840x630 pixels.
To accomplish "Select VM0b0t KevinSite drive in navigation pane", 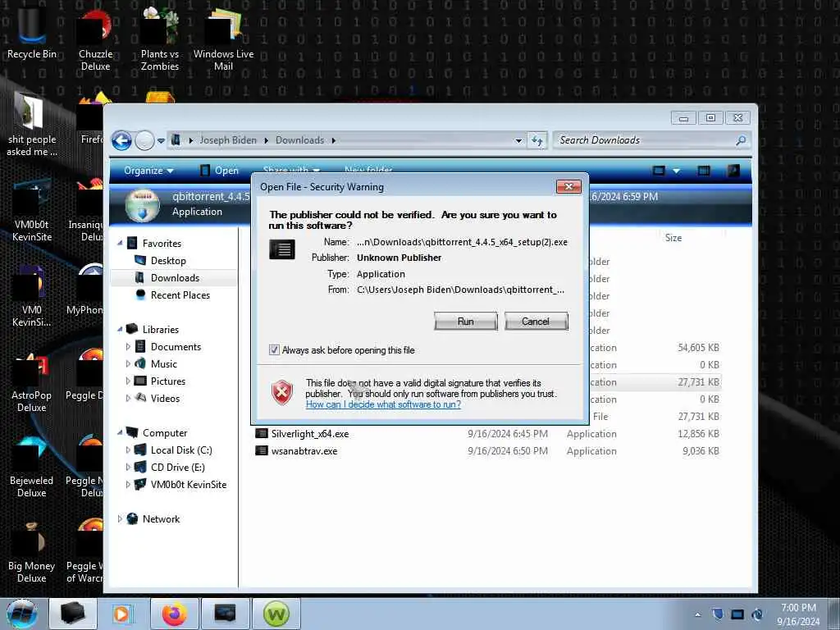I will (188, 484).
